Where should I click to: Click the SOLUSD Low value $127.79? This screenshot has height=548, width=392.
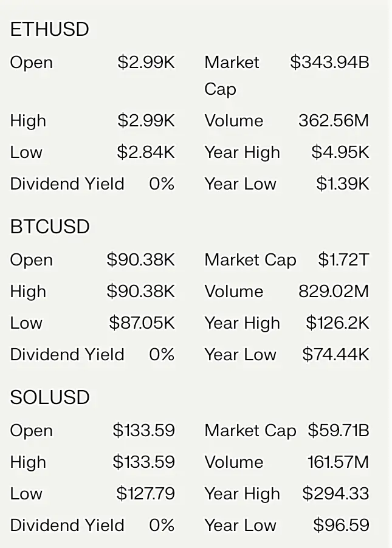pos(145,493)
